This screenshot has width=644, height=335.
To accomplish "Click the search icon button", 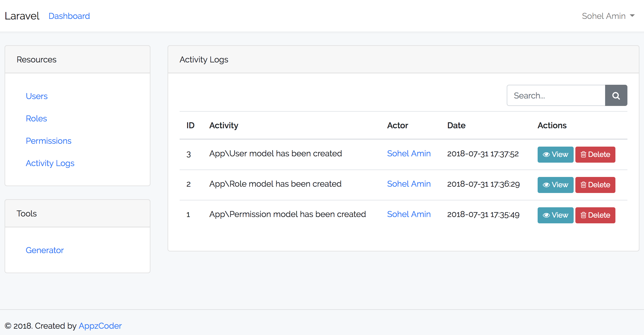I will tap(616, 95).
